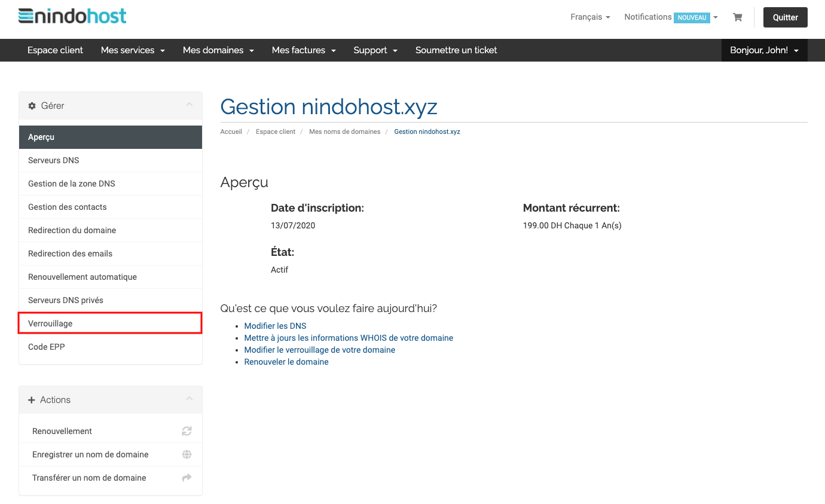Click the Espace client breadcrumb link
This screenshot has height=504, width=825.
(x=276, y=132)
